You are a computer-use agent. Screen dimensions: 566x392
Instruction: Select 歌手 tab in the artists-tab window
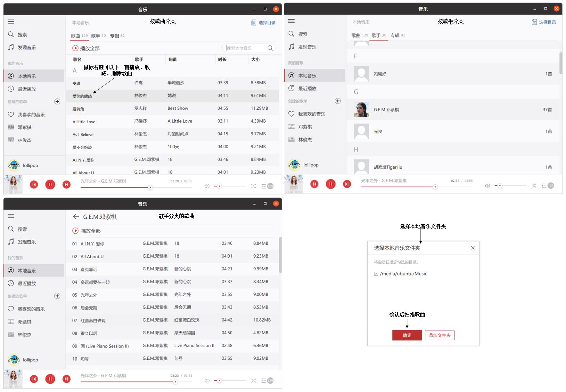(x=379, y=35)
